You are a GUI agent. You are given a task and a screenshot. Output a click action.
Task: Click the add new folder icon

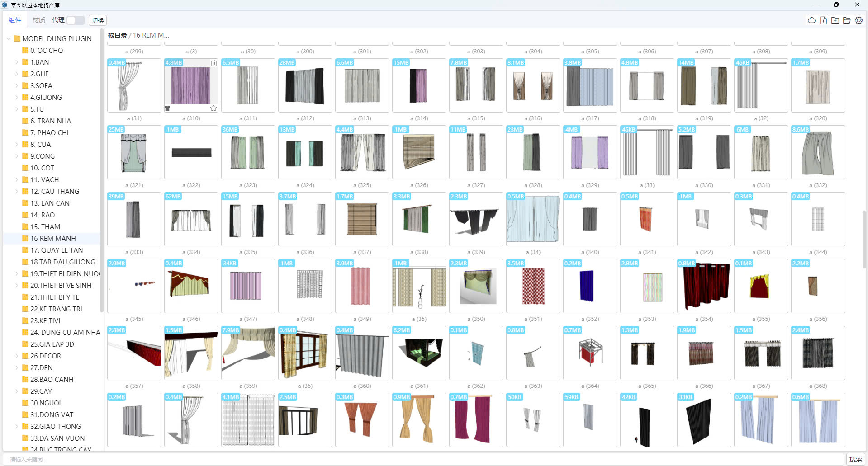[835, 20]
